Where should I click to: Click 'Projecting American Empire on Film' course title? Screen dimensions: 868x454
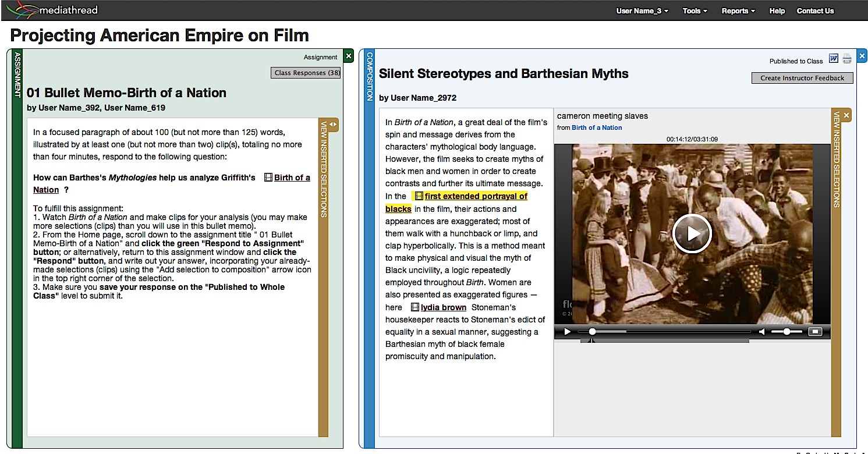[160, 36]
